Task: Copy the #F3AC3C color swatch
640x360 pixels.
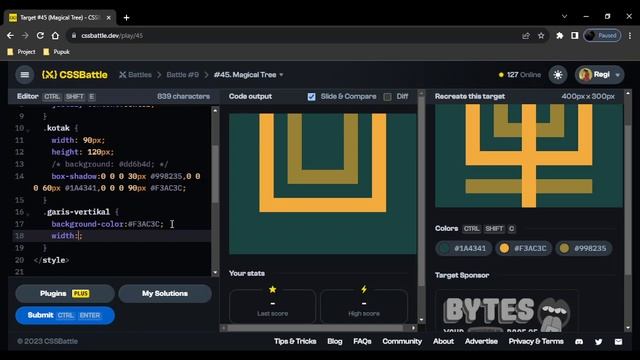Action: coord(524,248)
